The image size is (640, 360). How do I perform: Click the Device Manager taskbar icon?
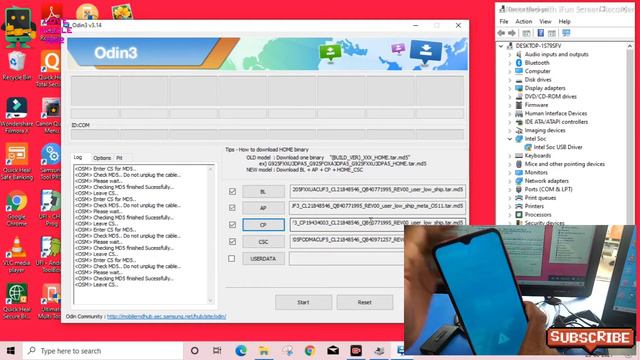379,351
